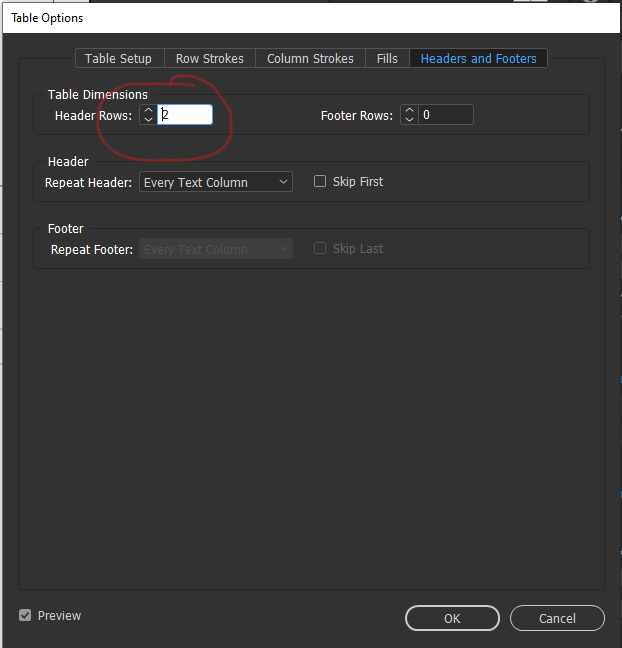Viewport: 622px width, 648px height.
Task: Confirm with the OK button
Action: (452, 618)
